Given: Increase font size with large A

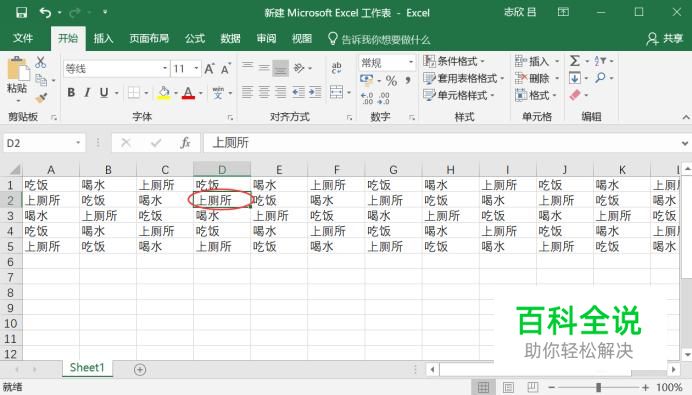Looking at the screenshot, I should pyautogui.click(x=210, y=69).
